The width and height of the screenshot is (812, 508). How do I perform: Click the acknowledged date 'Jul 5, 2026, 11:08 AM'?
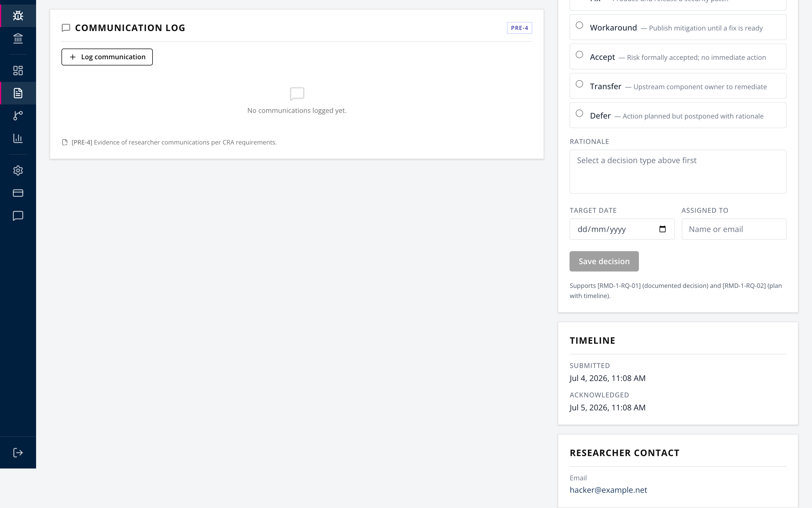coord(607,408)
